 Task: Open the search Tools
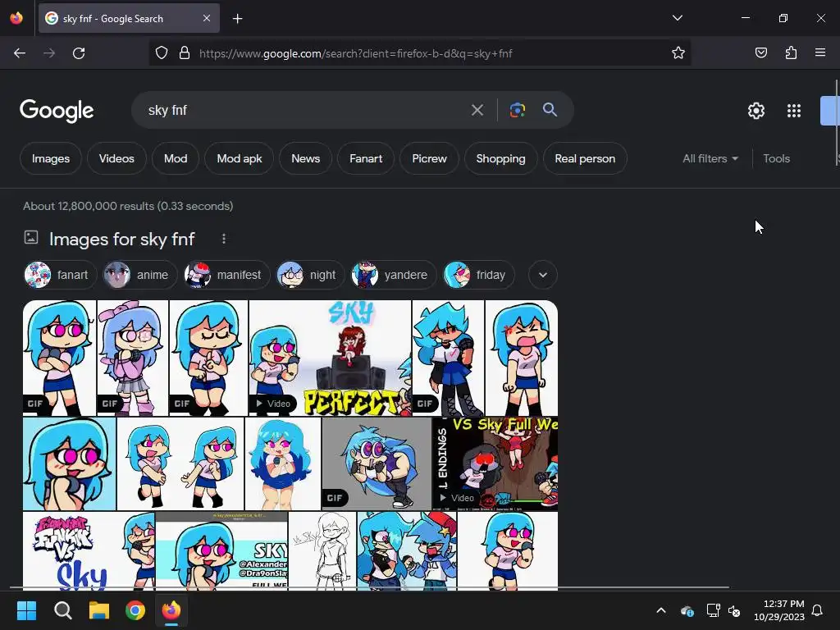point(776,158)
